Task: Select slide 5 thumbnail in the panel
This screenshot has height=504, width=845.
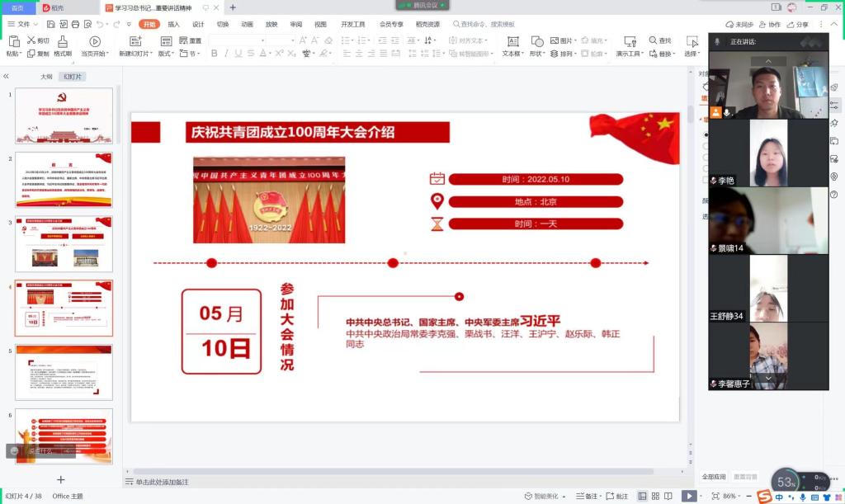Action: (x=64, y=372)
